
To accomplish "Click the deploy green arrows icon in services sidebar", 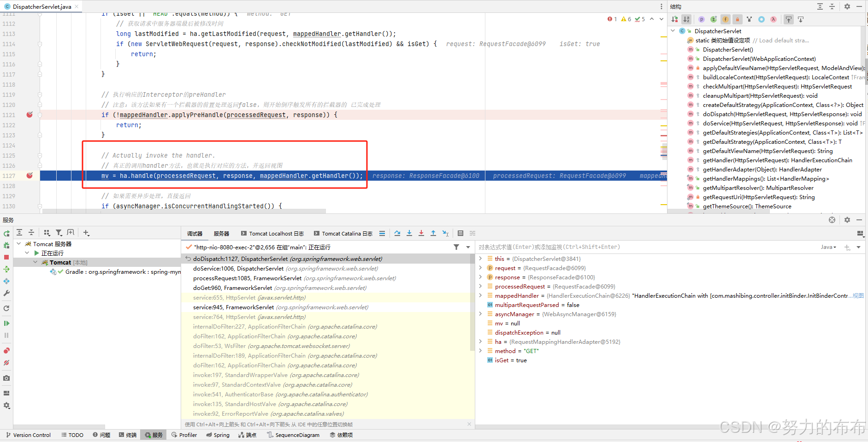I will [6, 269].
